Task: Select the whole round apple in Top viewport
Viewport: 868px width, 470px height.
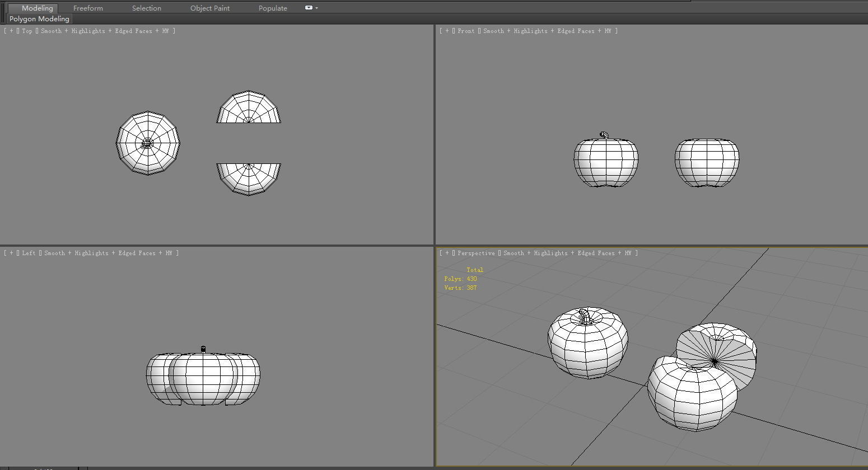Action: tap(148, 143)
